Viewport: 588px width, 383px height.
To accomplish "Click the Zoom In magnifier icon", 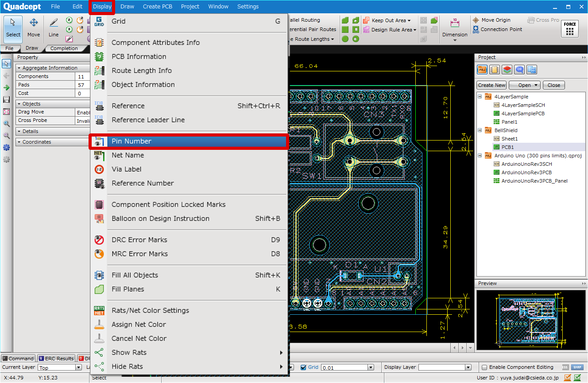I will [6, 124].
